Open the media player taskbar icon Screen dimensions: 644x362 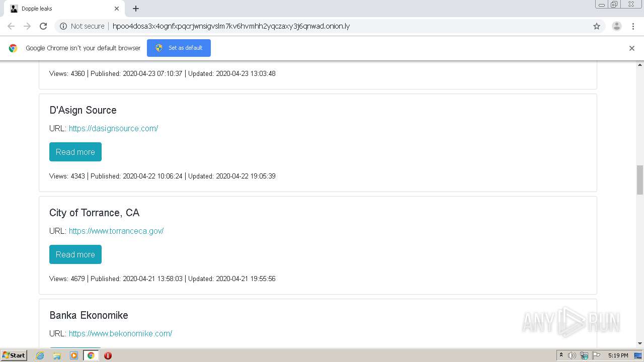tap(74, 355)
